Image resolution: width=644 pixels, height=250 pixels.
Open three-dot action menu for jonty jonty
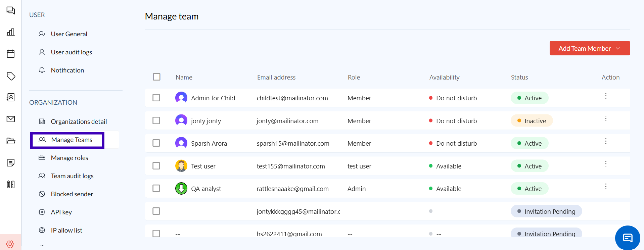pyautogui.click(x=606, y=118)
